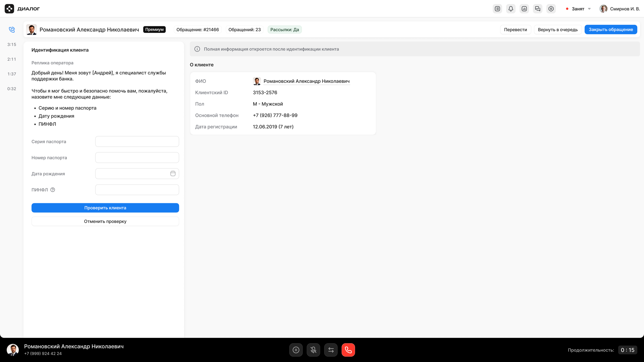Click the Диалог logo icon

point(9,9)
